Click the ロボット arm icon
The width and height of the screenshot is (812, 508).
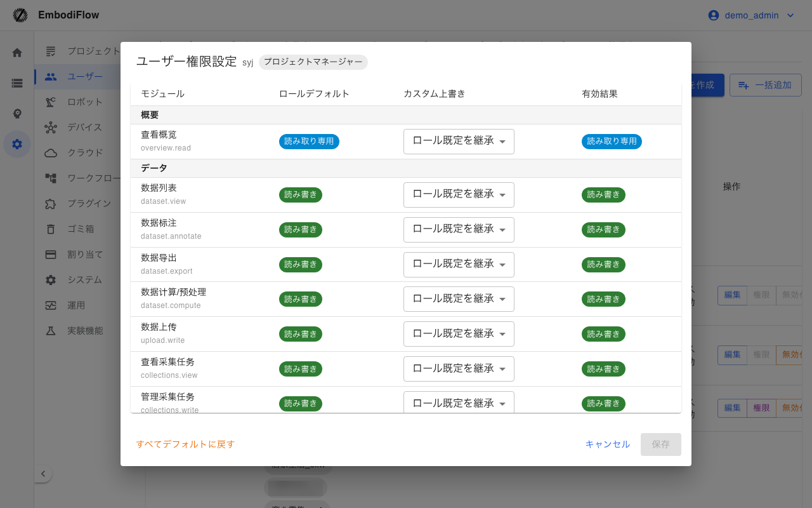(51, 102)
